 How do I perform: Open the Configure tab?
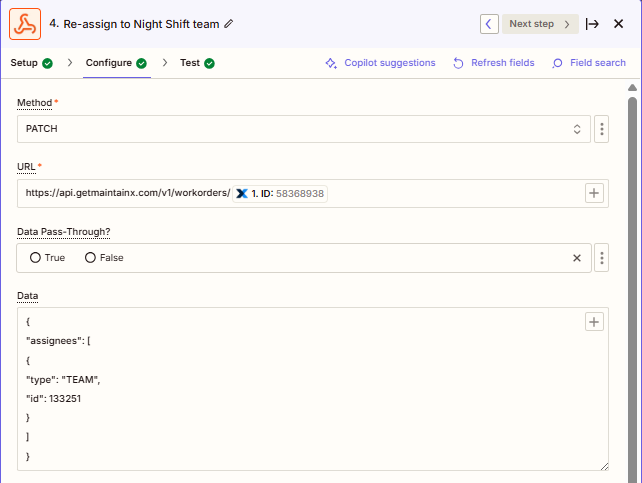click(116, 63)
